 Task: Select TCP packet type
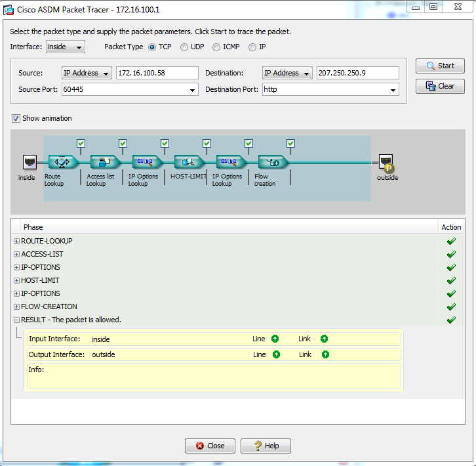(152, 47)
